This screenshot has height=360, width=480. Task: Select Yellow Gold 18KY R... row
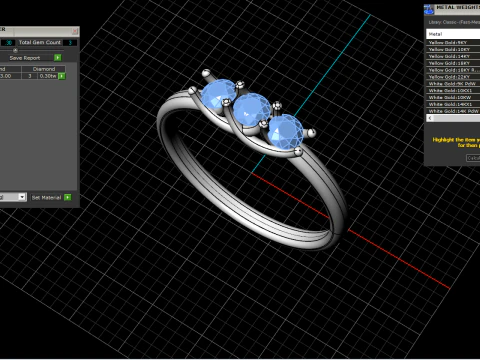(453, 70)
